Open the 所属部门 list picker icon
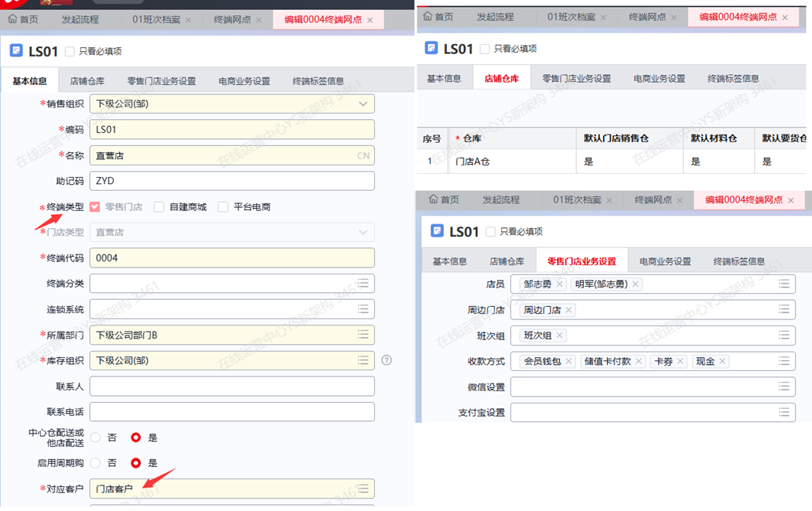This screenshot has height=511, width=812. pyautogui.click(x=363, y=335)
